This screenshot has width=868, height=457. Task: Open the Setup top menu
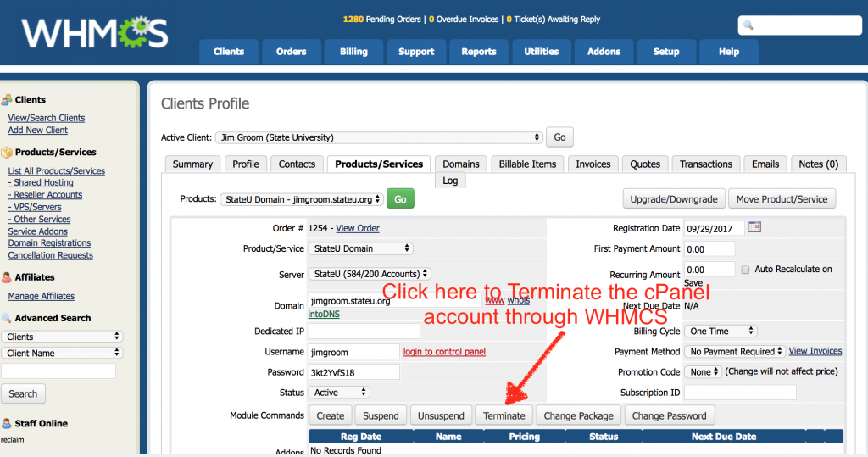[666, 52]
